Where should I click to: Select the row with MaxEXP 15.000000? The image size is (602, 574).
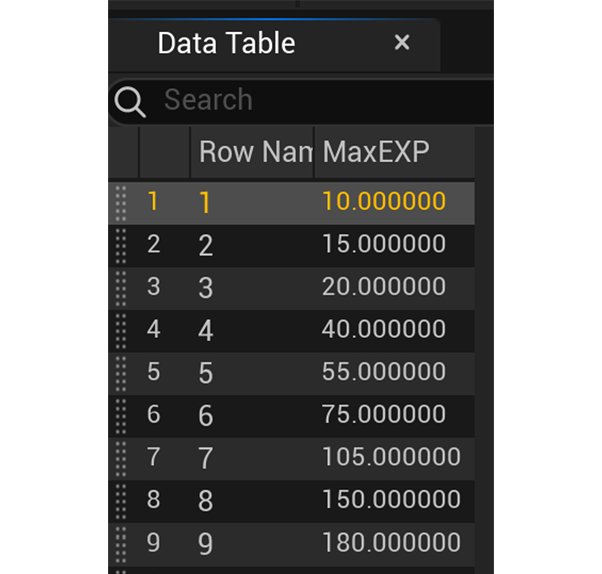(384, 245)
